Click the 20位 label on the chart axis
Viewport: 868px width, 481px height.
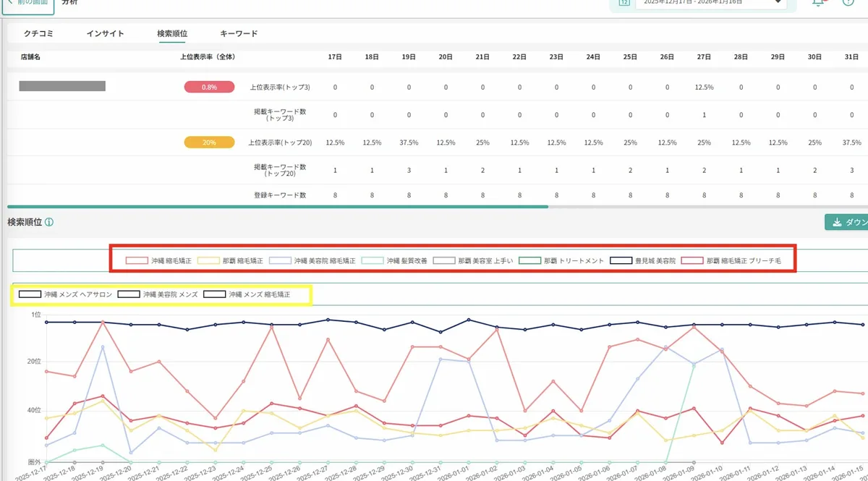[35, 361]
